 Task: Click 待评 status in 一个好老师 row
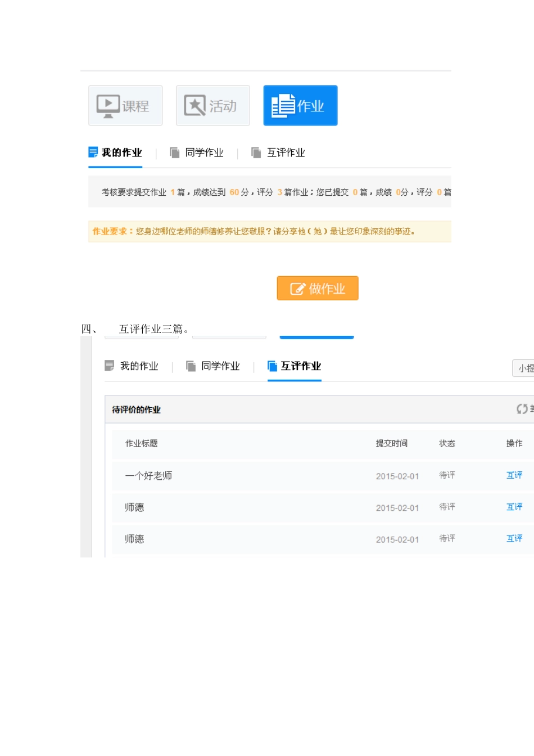coord(447,475)
